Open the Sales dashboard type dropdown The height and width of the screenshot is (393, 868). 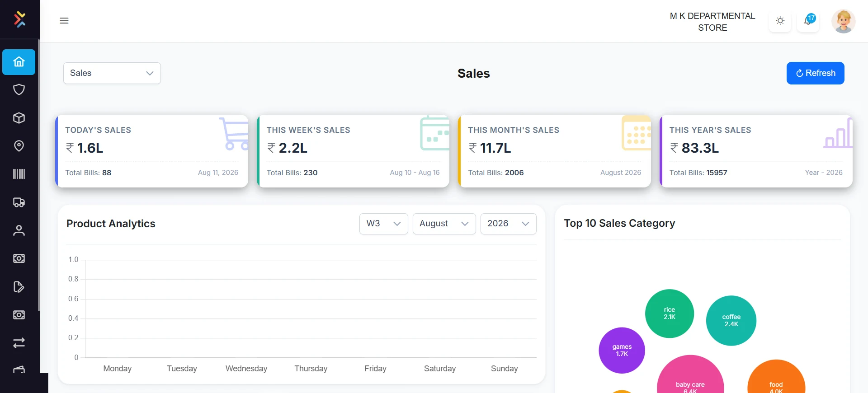click(x=112, y=73)
